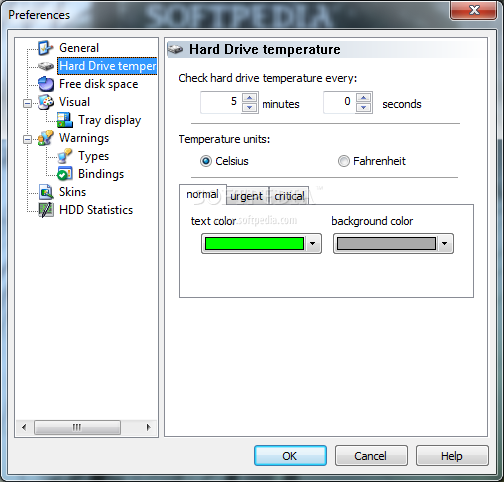Screen dimensions: 504x482
Task: Open the HDD Statistics page
Action: (x=96, y=210)
